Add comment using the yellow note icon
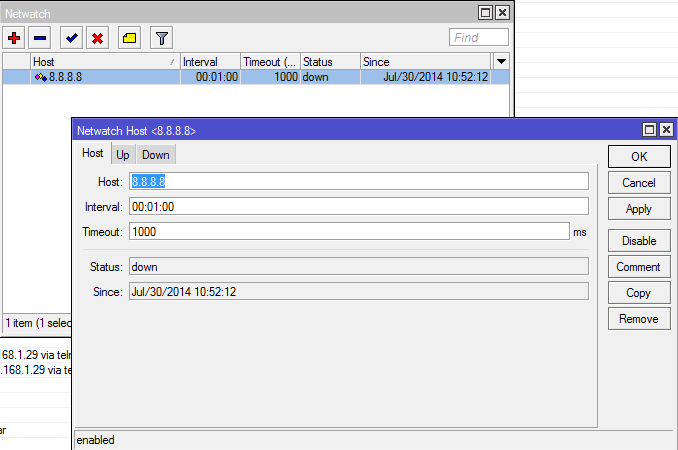 (129, 38)
